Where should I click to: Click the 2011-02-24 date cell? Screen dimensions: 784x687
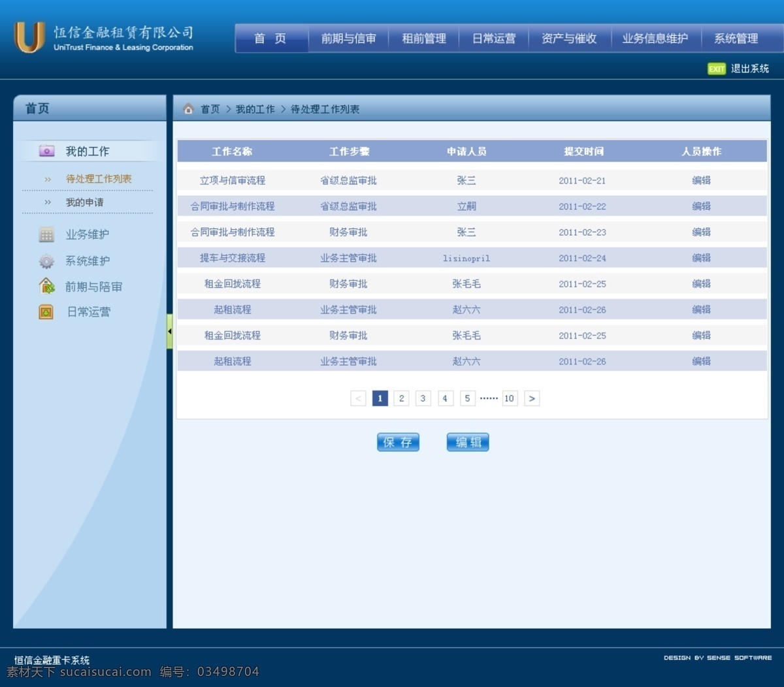(582, 258)
